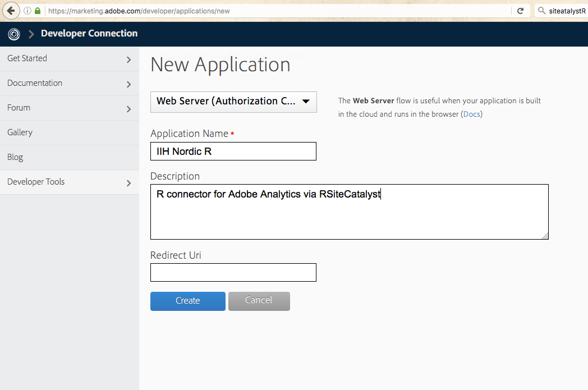588x390 pixels.
Task: Focus the Description text area
Action: [x=350, y=212]
